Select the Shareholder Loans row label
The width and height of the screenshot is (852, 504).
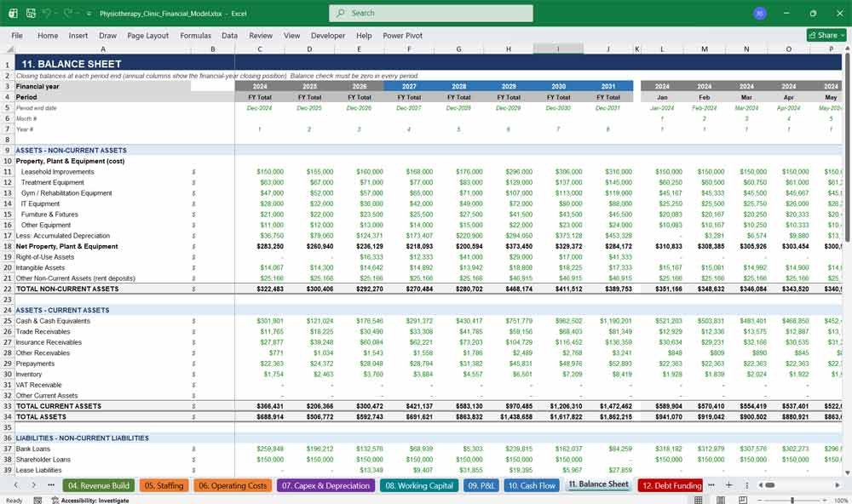pyautogui.click(x=103, y=460)
